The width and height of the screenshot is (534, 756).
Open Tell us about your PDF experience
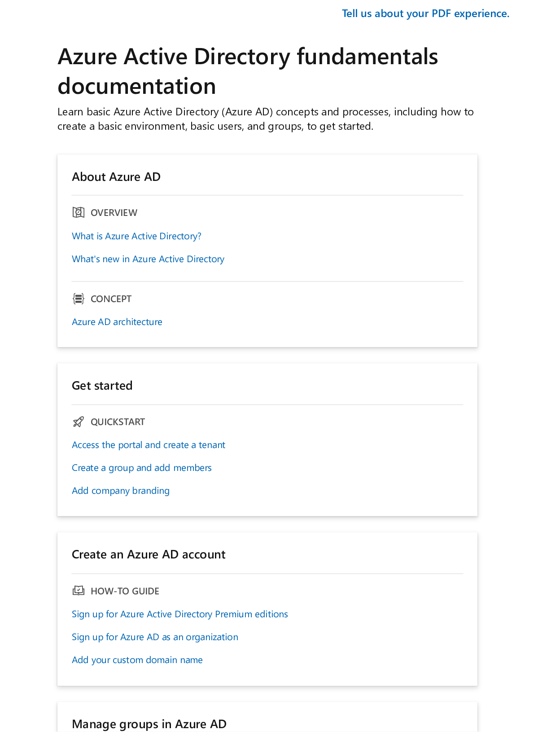(x=425, y=13)
